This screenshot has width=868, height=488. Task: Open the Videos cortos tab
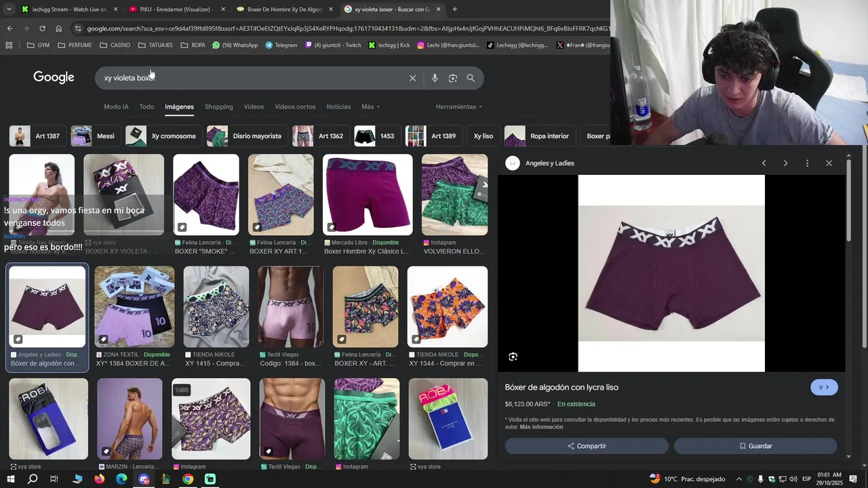point(295,106)
